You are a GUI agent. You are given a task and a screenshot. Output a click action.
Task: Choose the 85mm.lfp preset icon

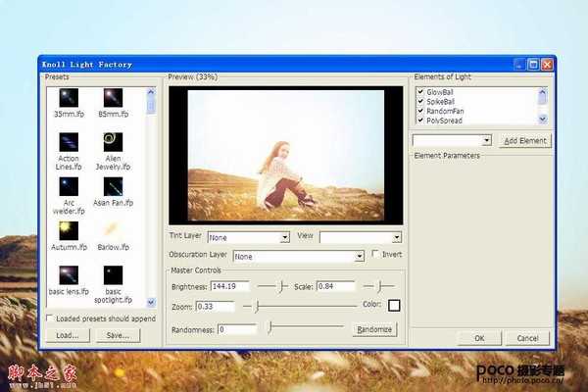pos(113,98)
